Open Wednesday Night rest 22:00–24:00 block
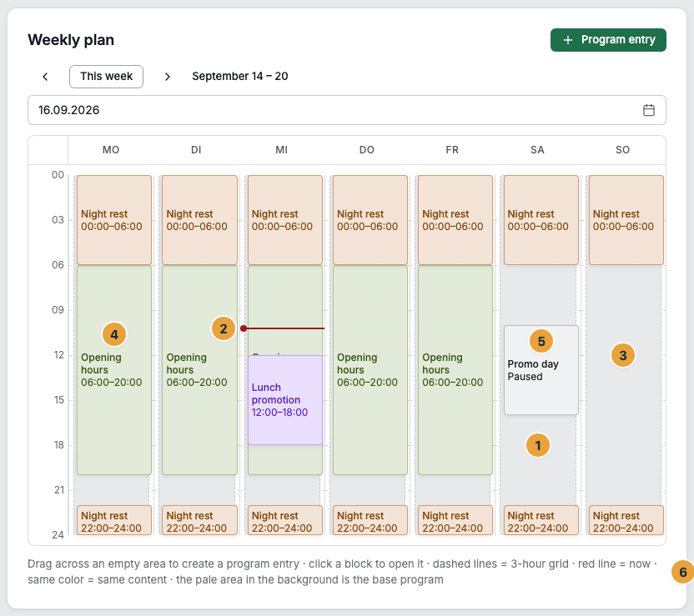 [x=285, y=520]
